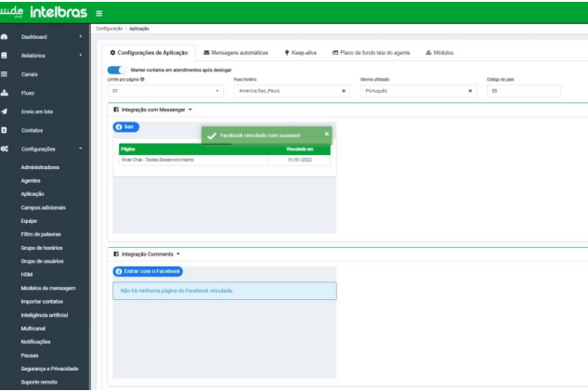Image resolution: width=588 pixels, height=391 pixels.
Task: Open Importar contatos in sidebar
Action: point(42,302)
